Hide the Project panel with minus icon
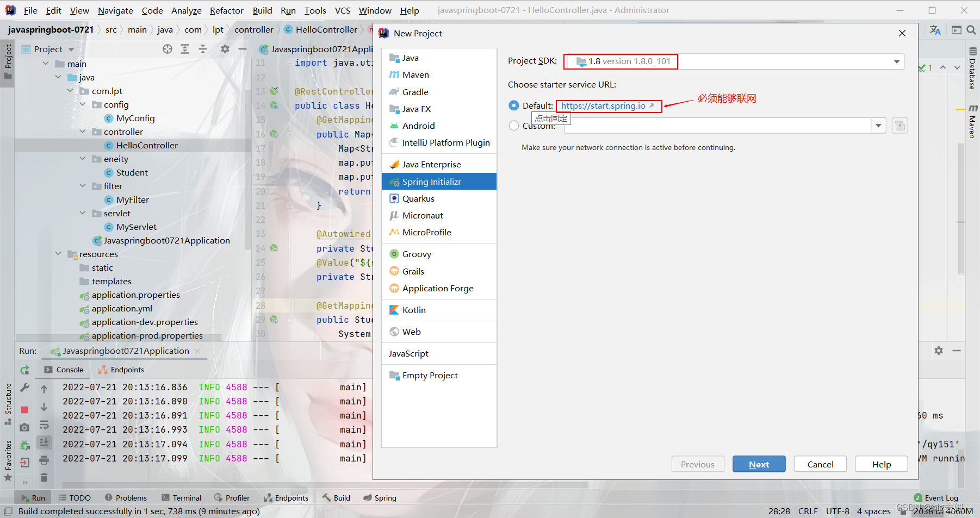Image resolution: width=980 pixels, height=518 pixels. click(243, 49)
